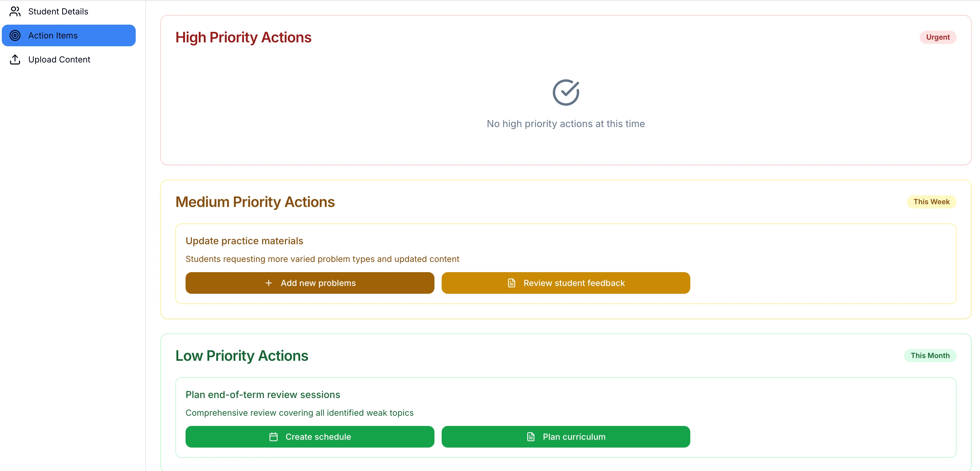Click the Student Details people icon

15,11
